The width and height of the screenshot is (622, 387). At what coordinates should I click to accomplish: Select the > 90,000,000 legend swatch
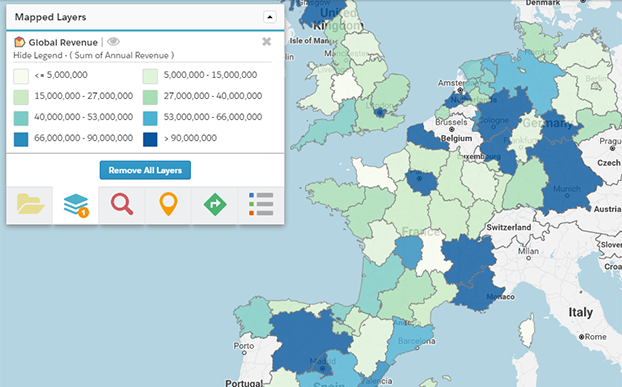coord(150,139)
